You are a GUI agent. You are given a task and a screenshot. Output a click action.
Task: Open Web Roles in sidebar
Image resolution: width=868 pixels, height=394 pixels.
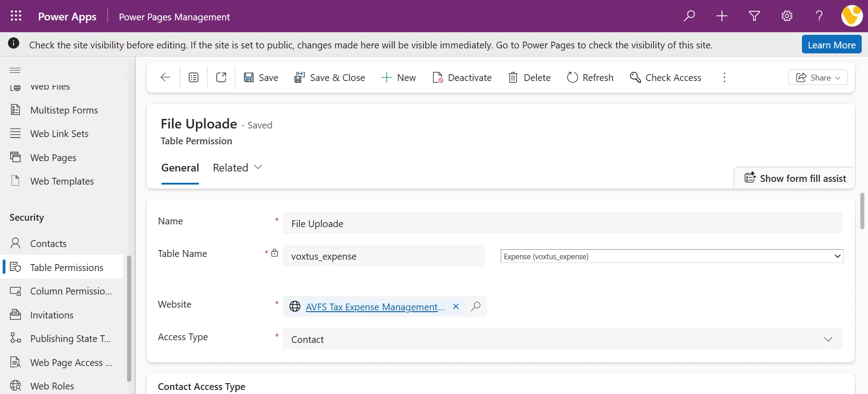[x=52, y=386]
